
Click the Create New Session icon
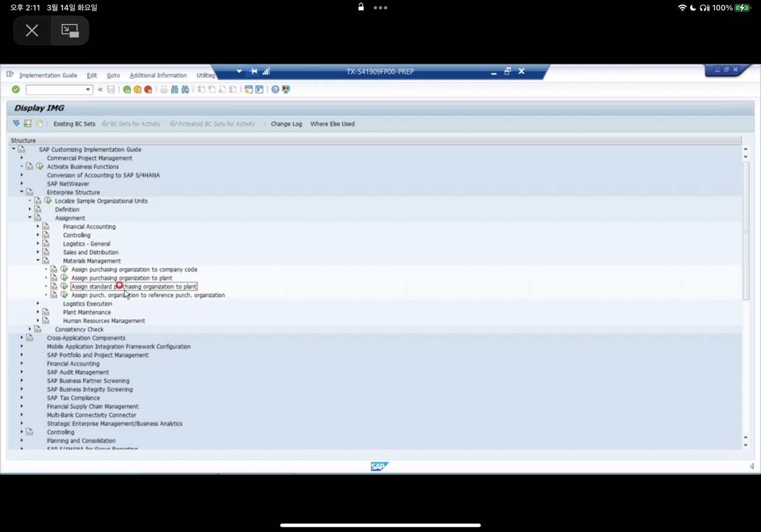point(249,89)
